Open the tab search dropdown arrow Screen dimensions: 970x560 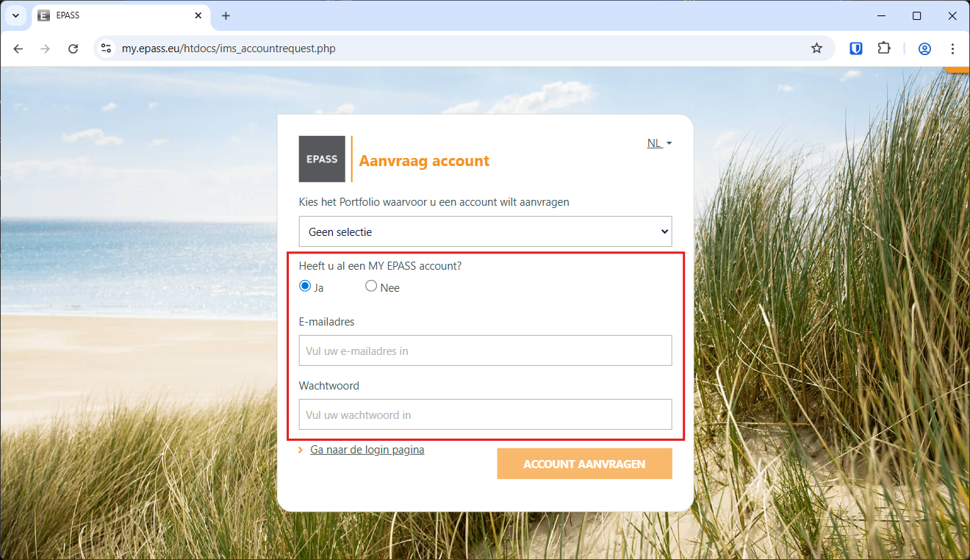click(x=15, y=15)
